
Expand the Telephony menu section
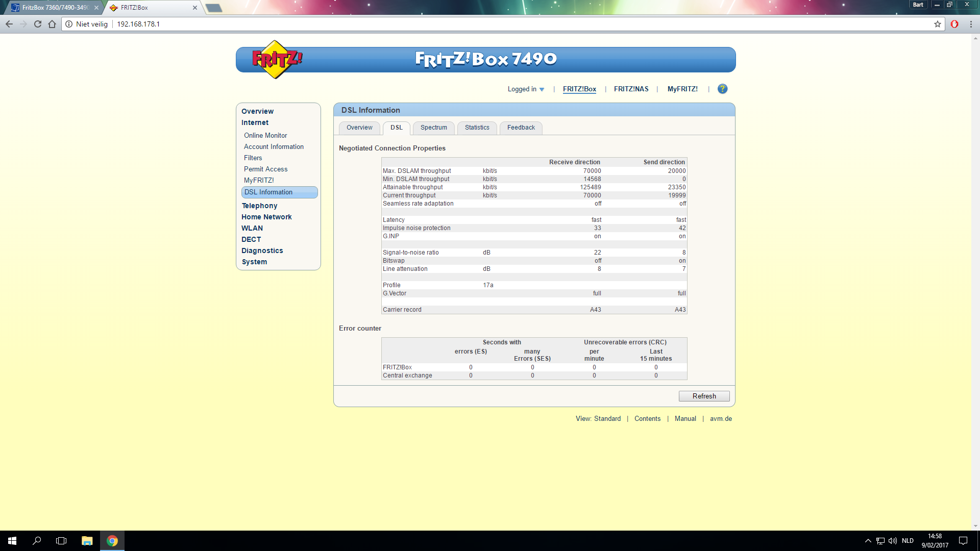pyautogui.click(x=259, y=206)
